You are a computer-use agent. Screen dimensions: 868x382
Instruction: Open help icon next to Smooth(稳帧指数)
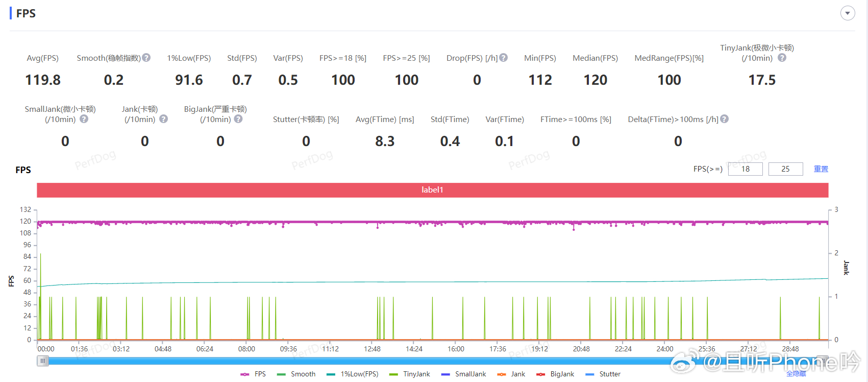coord(146,58)
